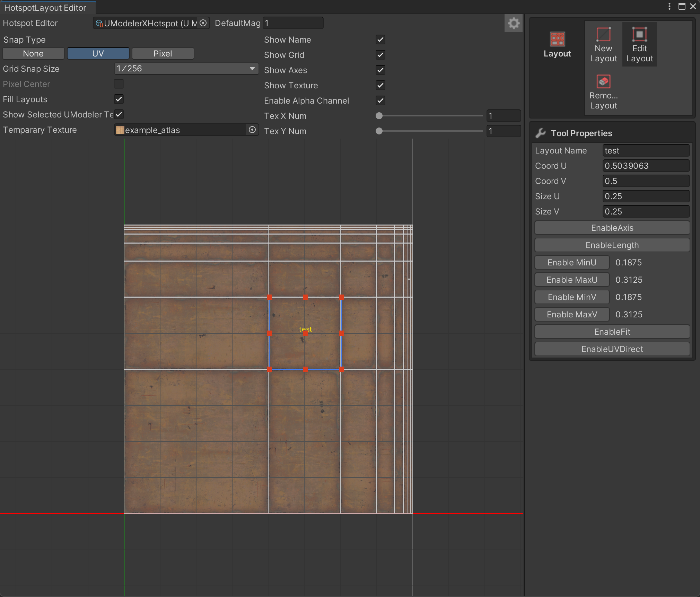
Task: Open the Grid Snap Size dropdown
Action: tap(186, 69)
